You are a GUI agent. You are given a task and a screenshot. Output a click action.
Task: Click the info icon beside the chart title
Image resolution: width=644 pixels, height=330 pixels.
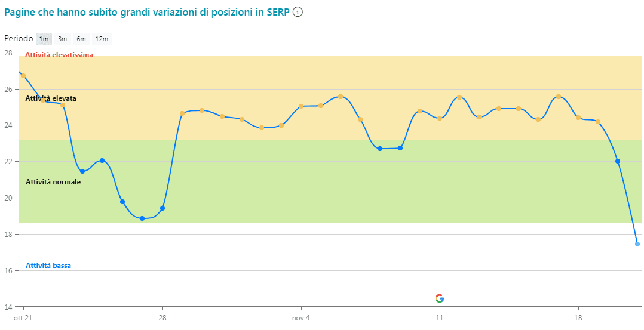pos(298,12)
